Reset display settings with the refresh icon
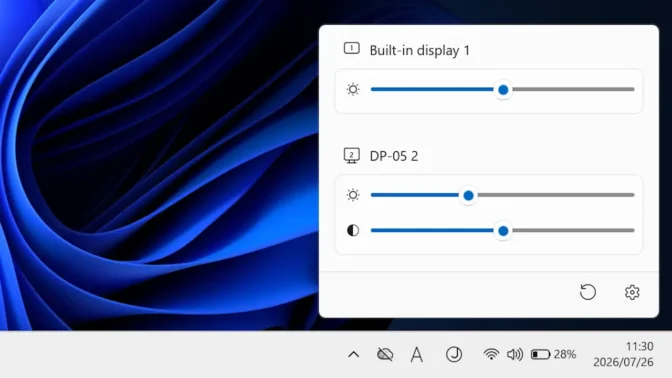Image resolution: width=672 pixels, height=378 pixels. pyautogui.click(x=588, y=292)
